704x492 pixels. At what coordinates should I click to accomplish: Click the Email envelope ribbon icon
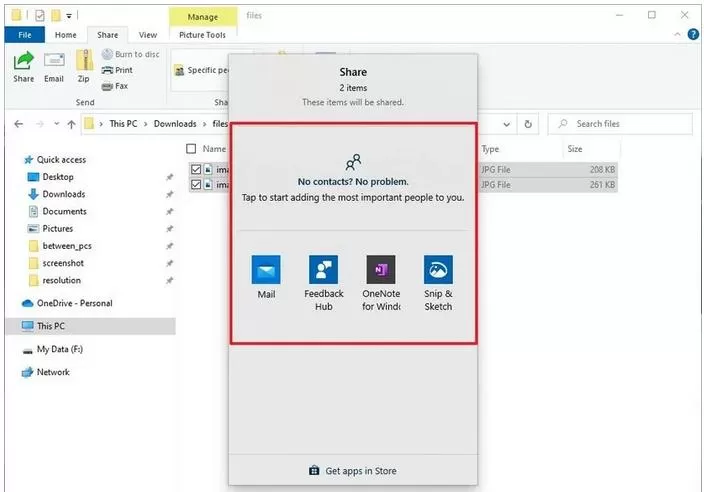[54, 60]
